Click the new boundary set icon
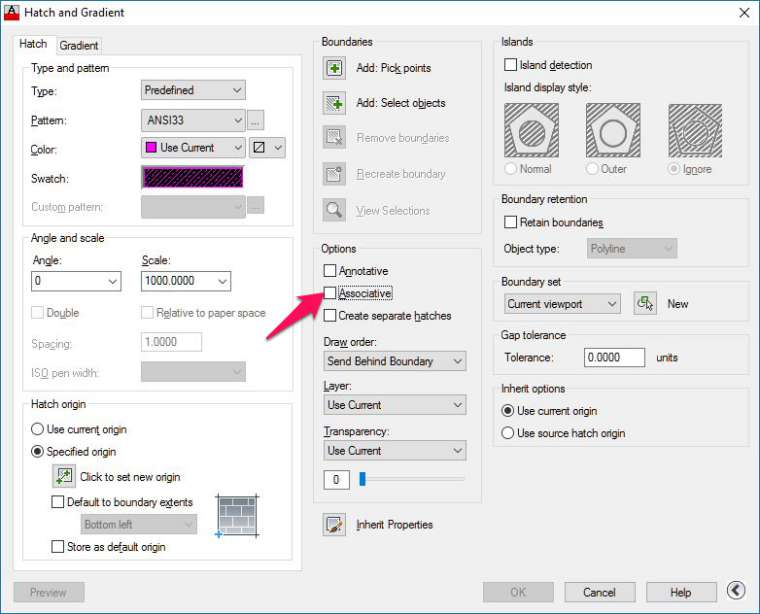This screenshot has height=614, width=760. (x=645, y=304)
